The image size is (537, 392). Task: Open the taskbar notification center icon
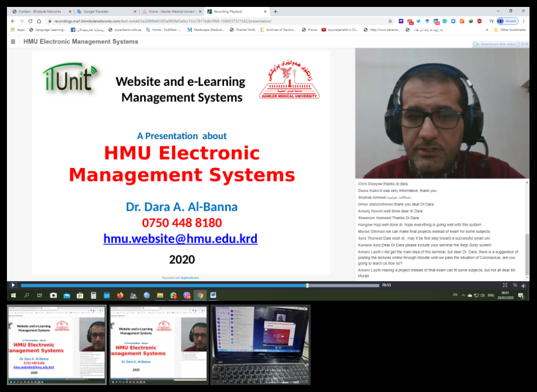tap(521, 295)
